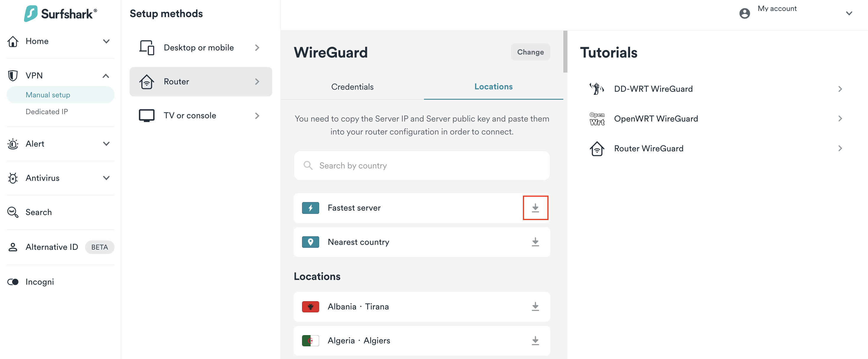Open the Search sidebar item
The width and height of the screenshot is (868, 359).
(x=38, y=212)
